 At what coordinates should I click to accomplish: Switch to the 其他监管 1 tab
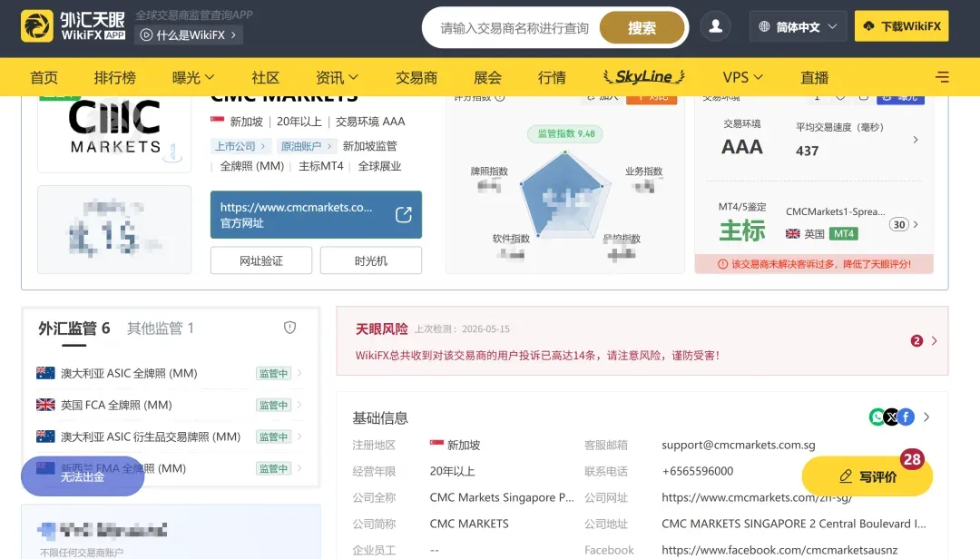tap(160, 328)
